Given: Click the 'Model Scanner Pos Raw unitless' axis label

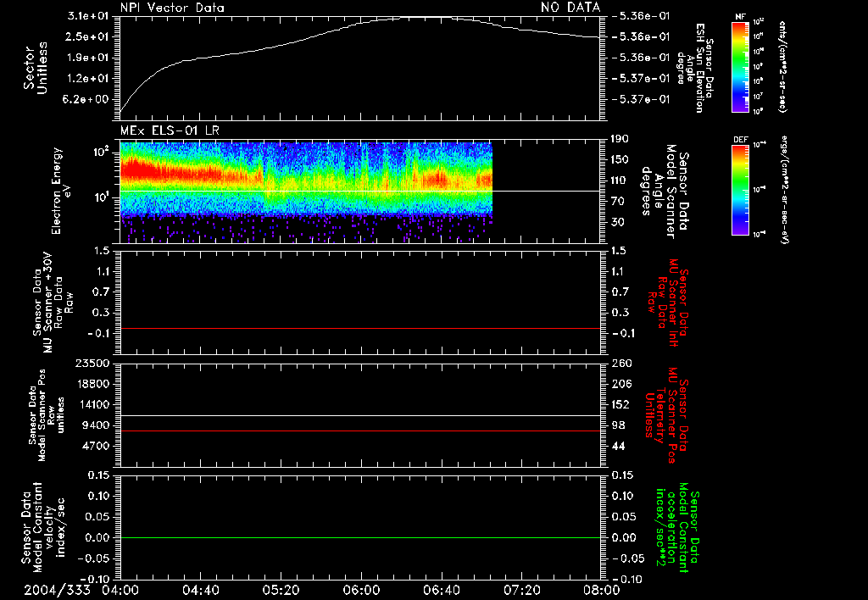Looking at the screenshot, I should pos(47,415).
